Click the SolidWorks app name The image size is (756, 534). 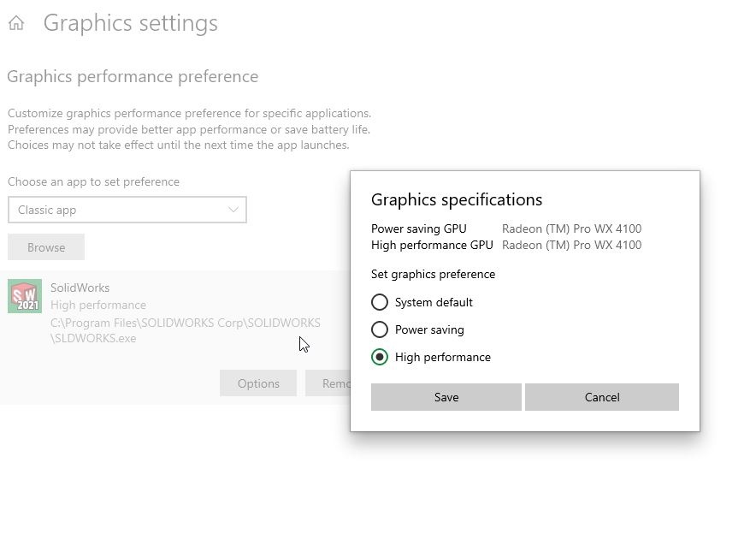(x=80, y=288)
